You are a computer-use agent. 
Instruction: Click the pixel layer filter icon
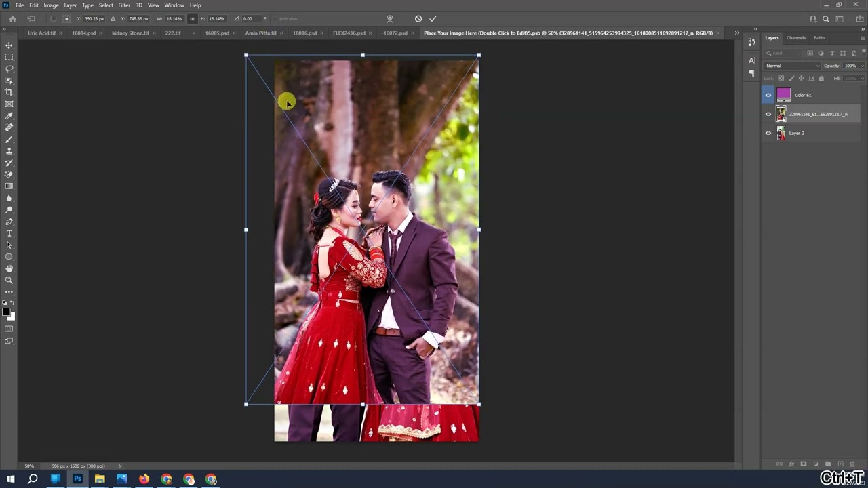pyautogui.click(x=810, y=53)
